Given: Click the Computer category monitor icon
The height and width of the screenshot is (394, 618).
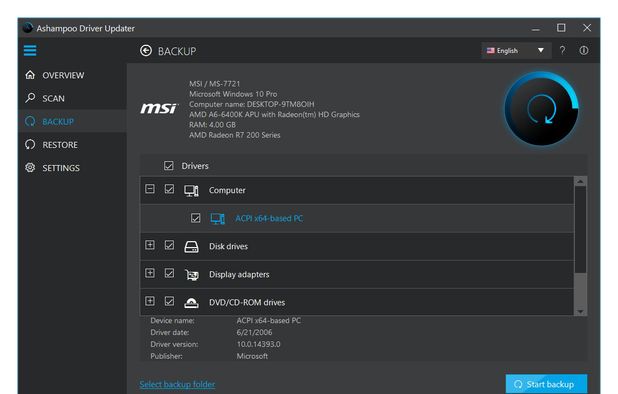Looking at the screenshot, I should pyautogui.click(x=192, y=190).
